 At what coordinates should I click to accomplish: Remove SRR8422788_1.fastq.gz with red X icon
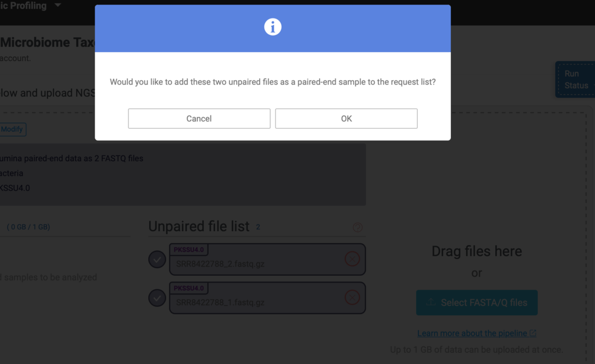pos(352,298)
